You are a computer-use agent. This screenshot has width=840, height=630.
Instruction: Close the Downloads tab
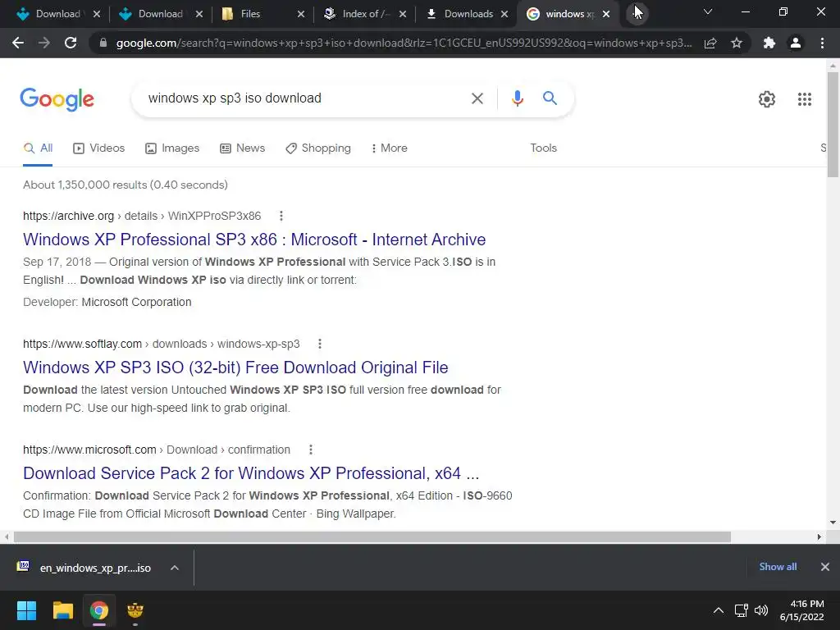(x=504, y=14)
